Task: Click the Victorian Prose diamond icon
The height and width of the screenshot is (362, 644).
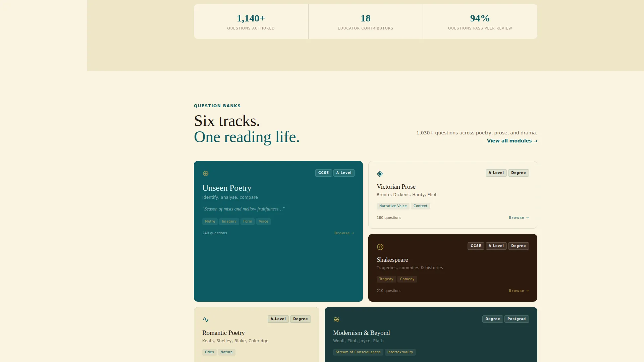Action: [380, 174]
